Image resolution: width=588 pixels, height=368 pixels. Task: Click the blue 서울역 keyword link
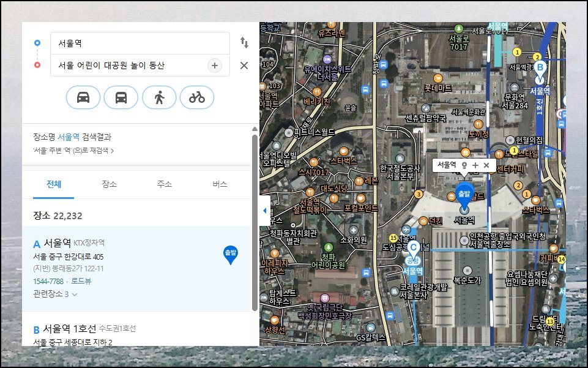(69, 137)
